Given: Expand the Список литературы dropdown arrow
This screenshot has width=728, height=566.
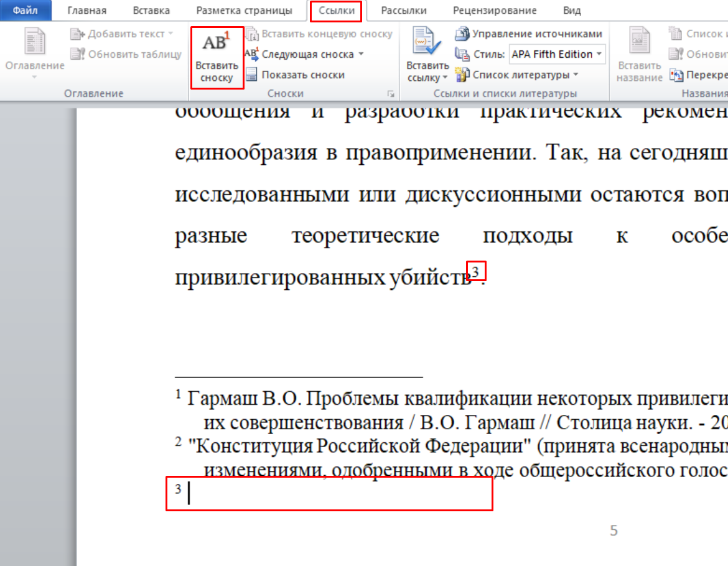Looking at the screenshot, I should 576,75.
